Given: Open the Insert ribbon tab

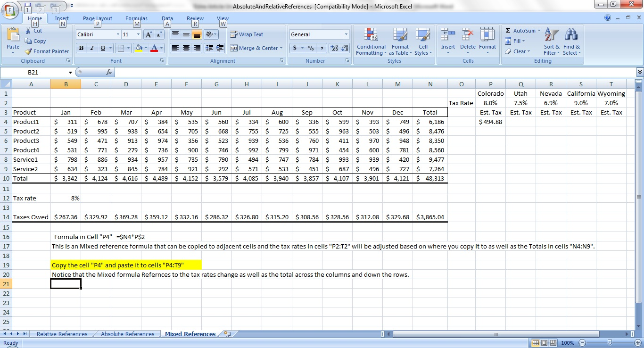Looking at the screenshot, I should [62, 18].
